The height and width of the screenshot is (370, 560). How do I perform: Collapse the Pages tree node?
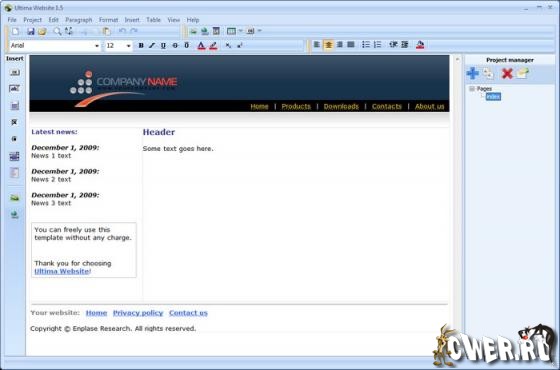tap(472, 89)
